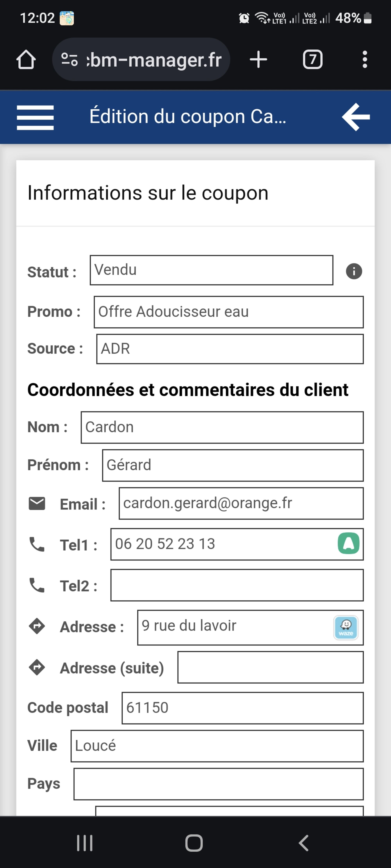Image resolution: width=391 pixels, height=868 pixels.
Task: Tap the phone icon next to Tel1
Action: pyautogui.click(x=37, y=544)
